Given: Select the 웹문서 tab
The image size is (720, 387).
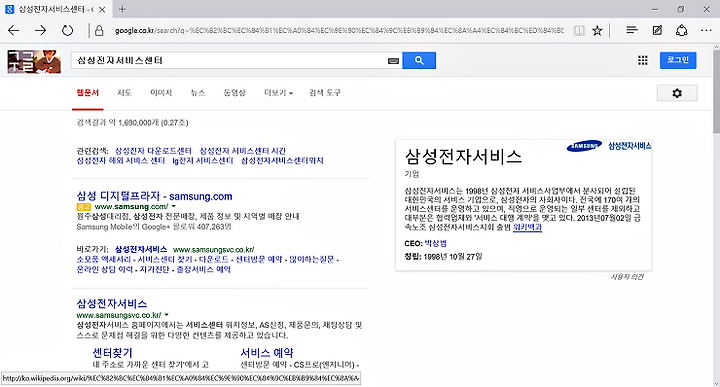Looking at the screenshot, I should (87, 93).
